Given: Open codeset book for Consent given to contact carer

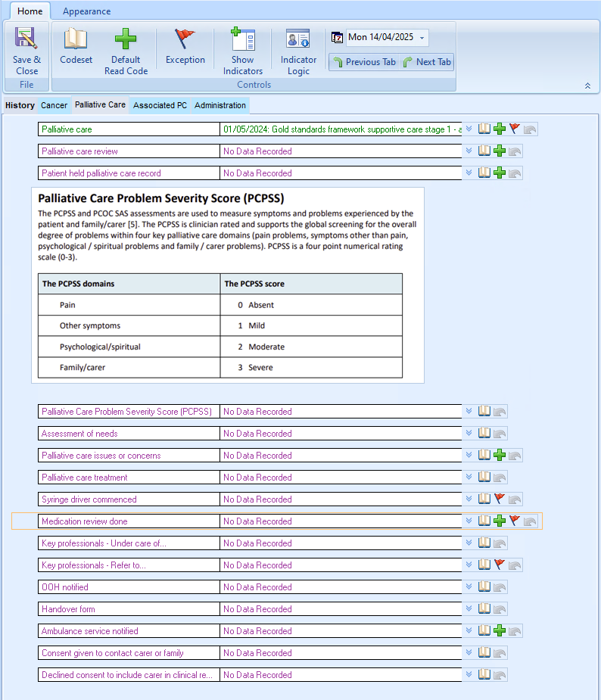Looking at the screenshot, I should tap(484, 652).
